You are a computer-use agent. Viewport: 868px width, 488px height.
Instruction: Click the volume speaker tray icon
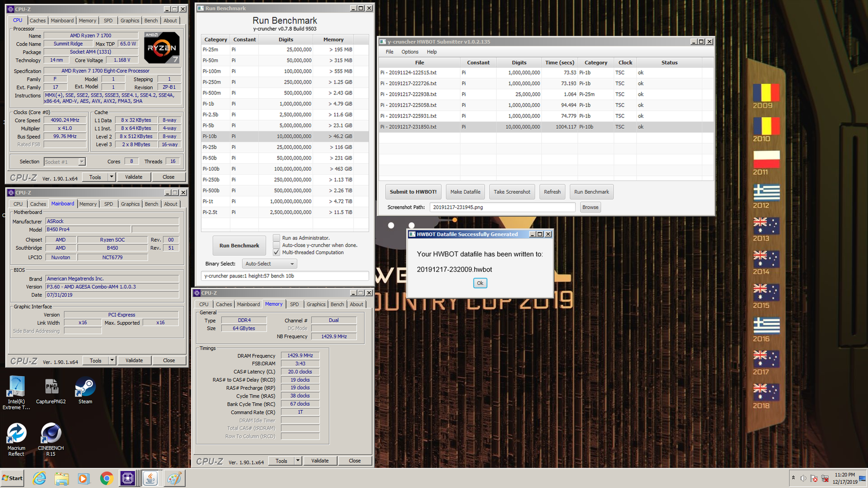tap(803, 478)
